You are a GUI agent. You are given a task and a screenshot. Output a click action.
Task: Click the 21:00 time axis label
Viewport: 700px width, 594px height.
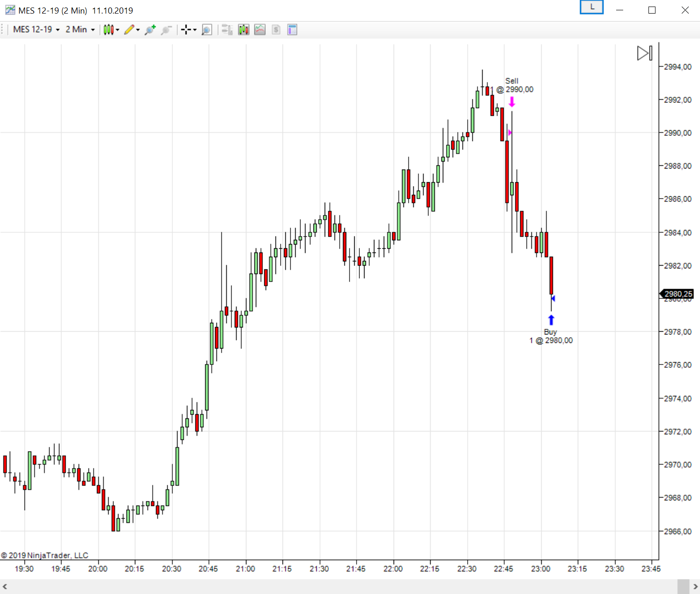[x=245, y=569]
